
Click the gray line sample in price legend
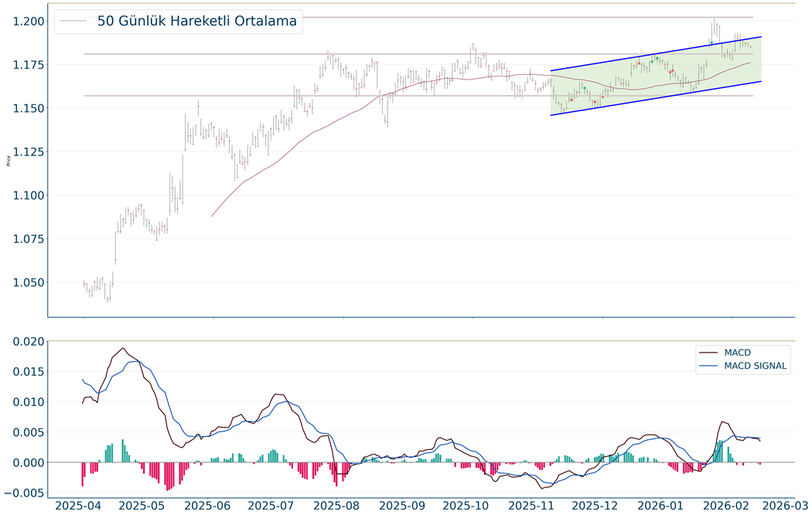coord(75,22)
